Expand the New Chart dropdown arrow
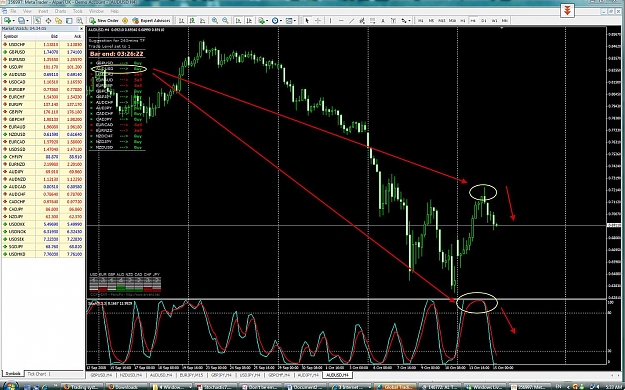Image resolution: width=625 pixels, height=390 pixels. click(x=14, y=20)
